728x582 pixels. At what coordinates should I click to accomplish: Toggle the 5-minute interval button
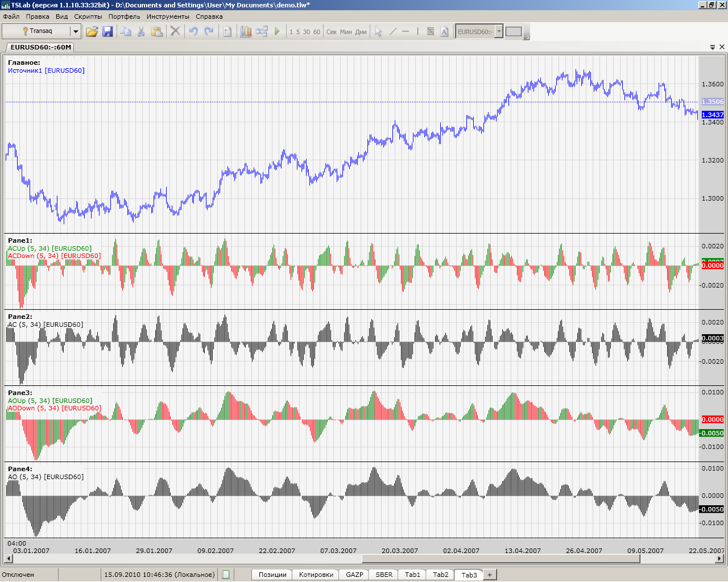(x=298, y=32)
